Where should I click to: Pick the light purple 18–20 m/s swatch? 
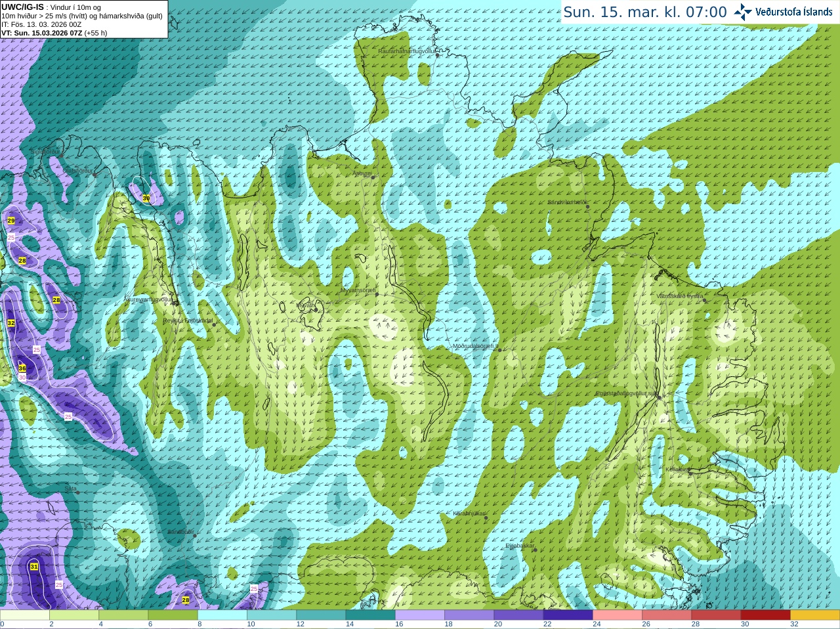[x=469, y=615]
